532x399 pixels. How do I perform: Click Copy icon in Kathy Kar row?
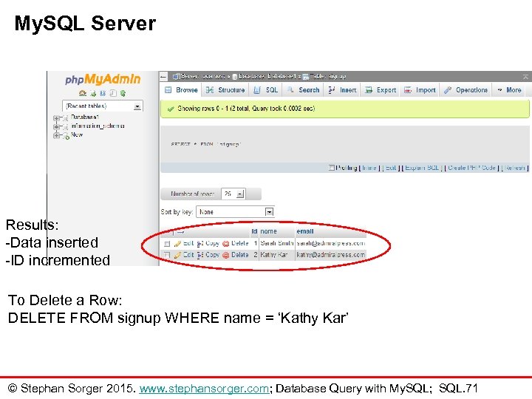pyautogui.click(x=200, y=255)
